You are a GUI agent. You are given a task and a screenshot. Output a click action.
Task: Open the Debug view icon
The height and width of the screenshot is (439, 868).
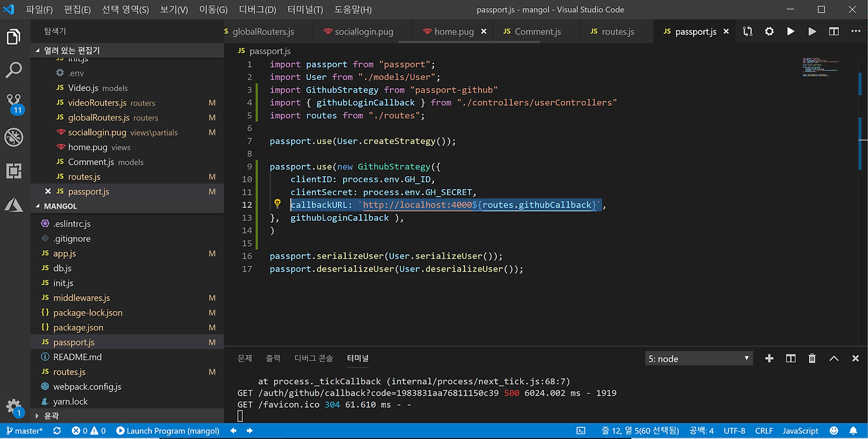[14, 138]
